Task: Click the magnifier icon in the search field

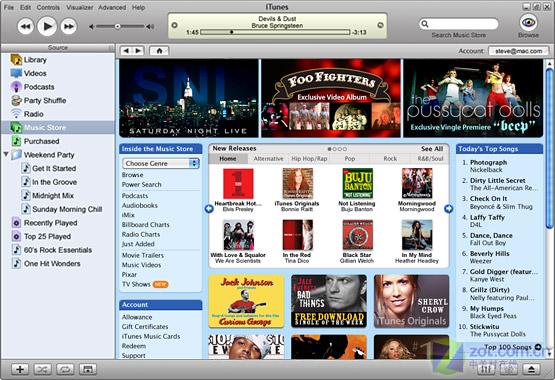Action: point(425,24)
